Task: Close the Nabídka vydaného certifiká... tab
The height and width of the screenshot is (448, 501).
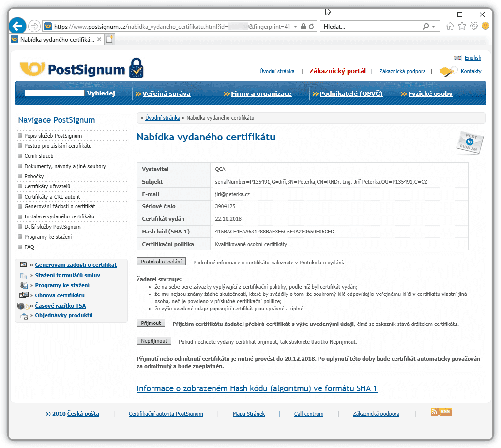Action: pos(99,39)
